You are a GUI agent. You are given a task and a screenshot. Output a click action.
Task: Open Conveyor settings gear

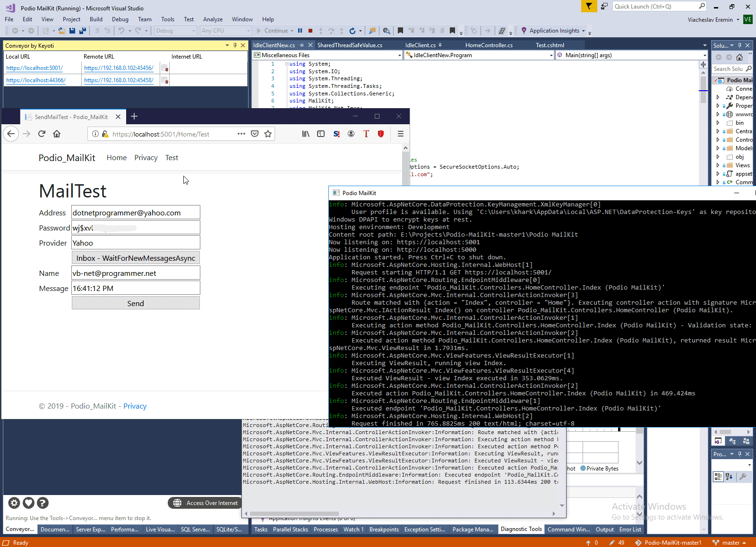[x=15, y=503]
